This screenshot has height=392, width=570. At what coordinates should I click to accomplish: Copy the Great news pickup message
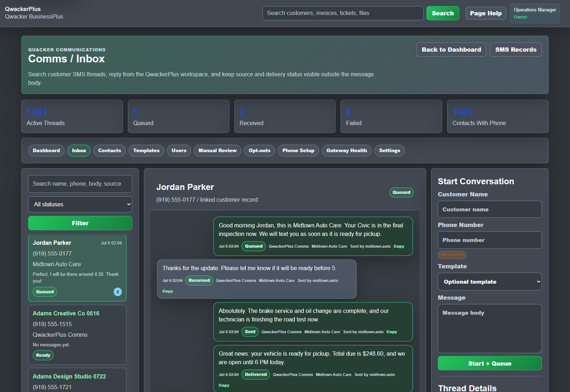click(x=224, y=385)
